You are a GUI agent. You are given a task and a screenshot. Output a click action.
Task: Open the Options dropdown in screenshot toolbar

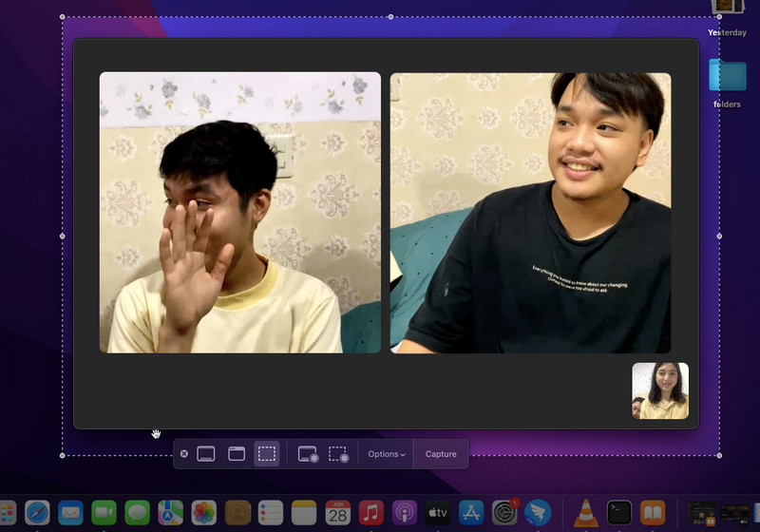point(387,454)
